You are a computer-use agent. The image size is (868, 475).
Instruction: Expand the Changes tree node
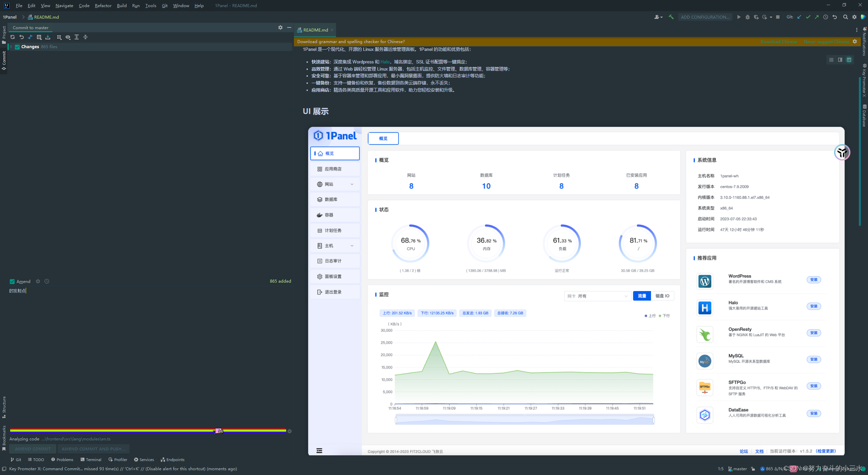pyautogui.click(x=11, y=47)
